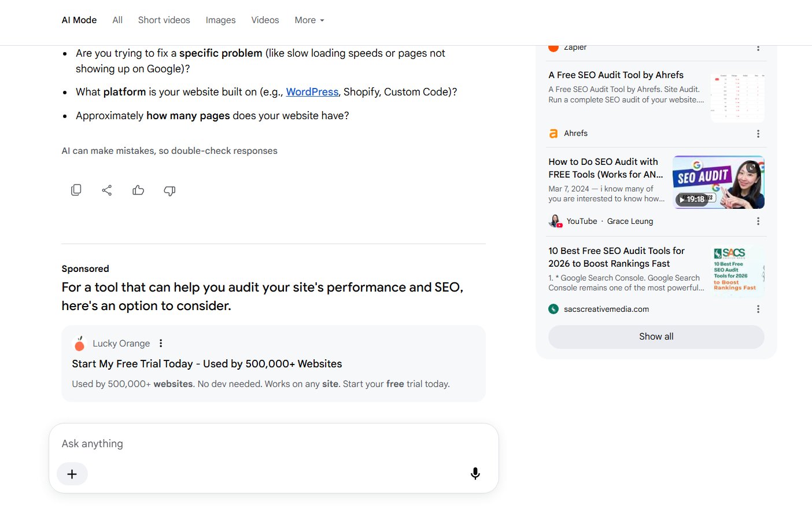Play the SEO Audit video thumbnail
Screen dimensions: 812x512
(718, 182)
